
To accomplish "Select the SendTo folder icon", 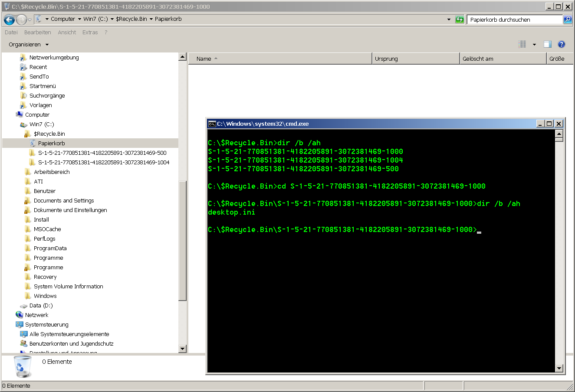I will click(x=23, y=76).
